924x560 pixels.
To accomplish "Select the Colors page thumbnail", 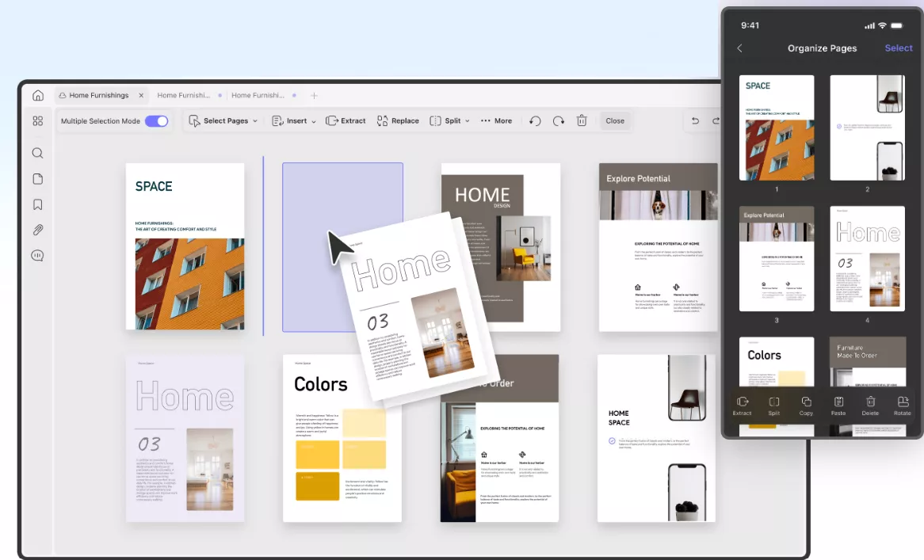I will pos(342,438).
